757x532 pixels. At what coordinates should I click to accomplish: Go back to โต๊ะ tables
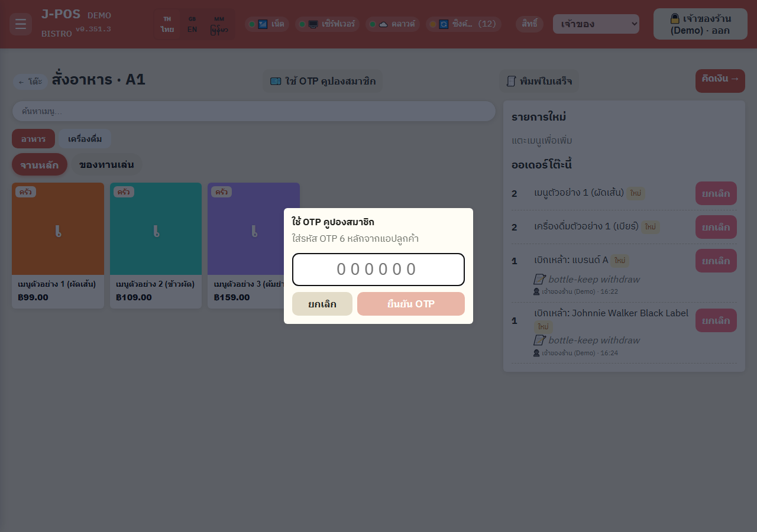coord(30,82)
